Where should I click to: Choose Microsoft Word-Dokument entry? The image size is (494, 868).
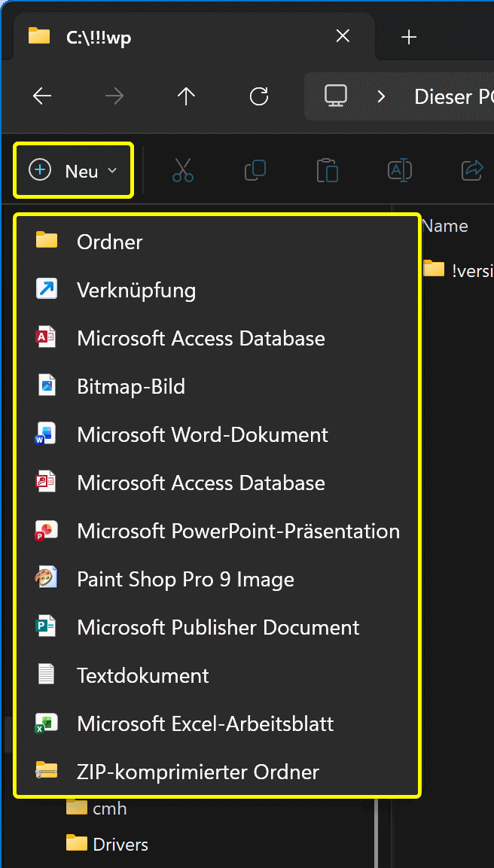[203, 434]
